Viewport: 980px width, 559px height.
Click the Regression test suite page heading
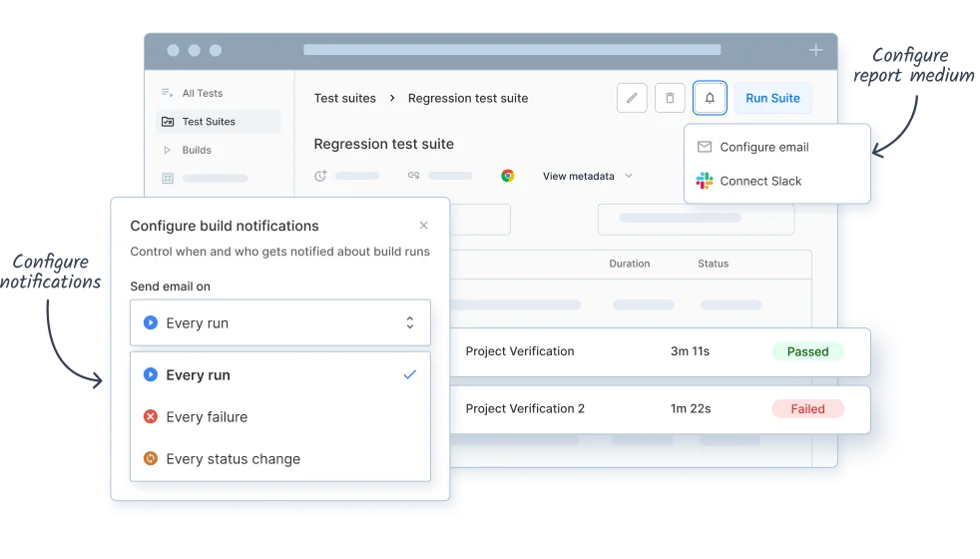coord(384,144)
